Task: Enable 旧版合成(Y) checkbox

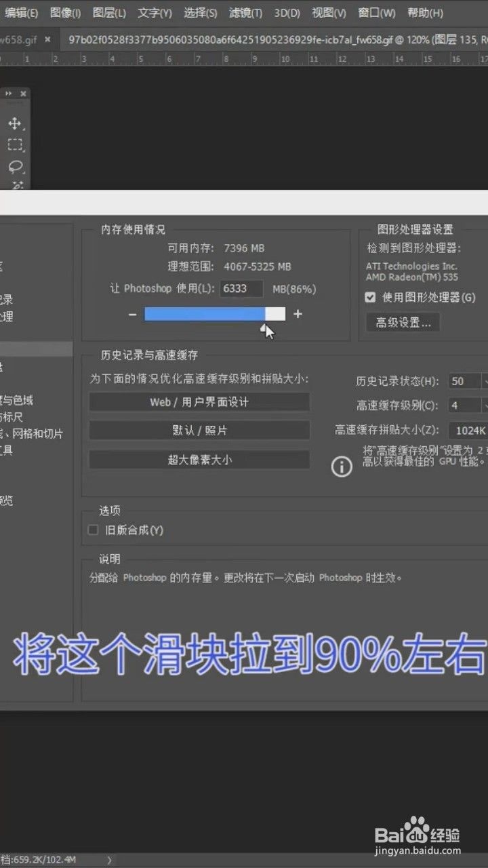Action: (94, 530)
